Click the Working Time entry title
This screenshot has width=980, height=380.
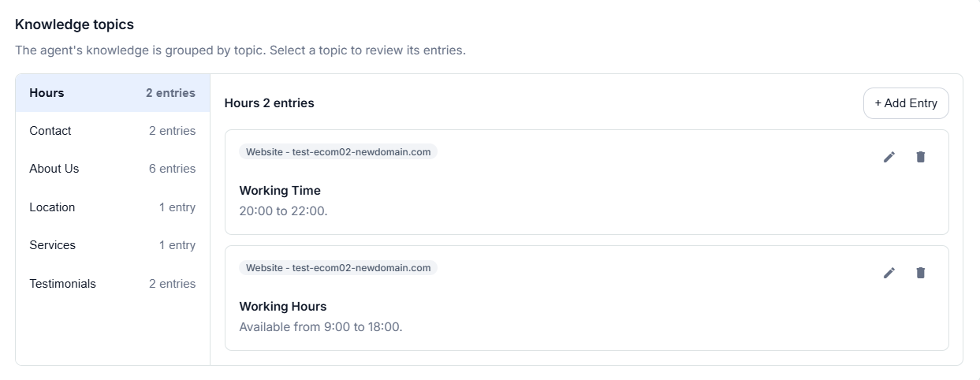pos(280,190)
